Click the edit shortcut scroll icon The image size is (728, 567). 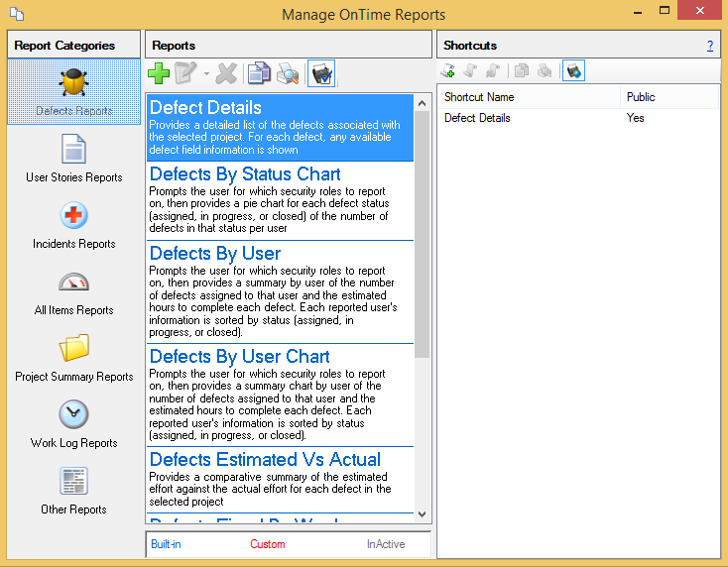coord(470,71)
